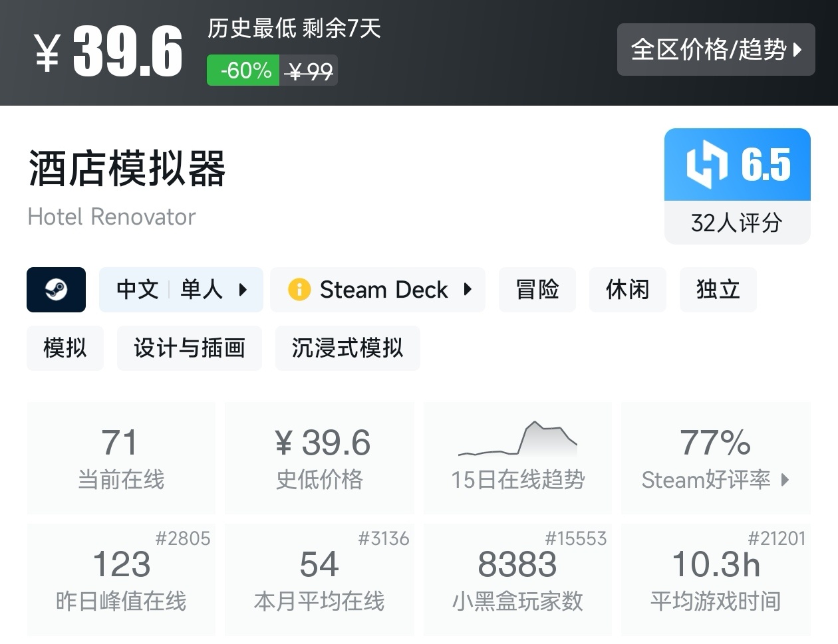Select the 沉浸式模拟 tag
Viewport: 838px width, 644px height.
[x=347, y=348]
